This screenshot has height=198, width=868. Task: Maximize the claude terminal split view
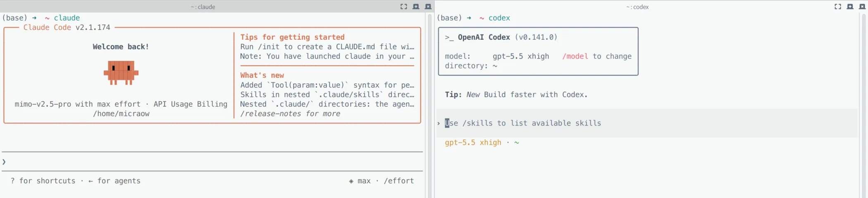[x=403, y=7]
